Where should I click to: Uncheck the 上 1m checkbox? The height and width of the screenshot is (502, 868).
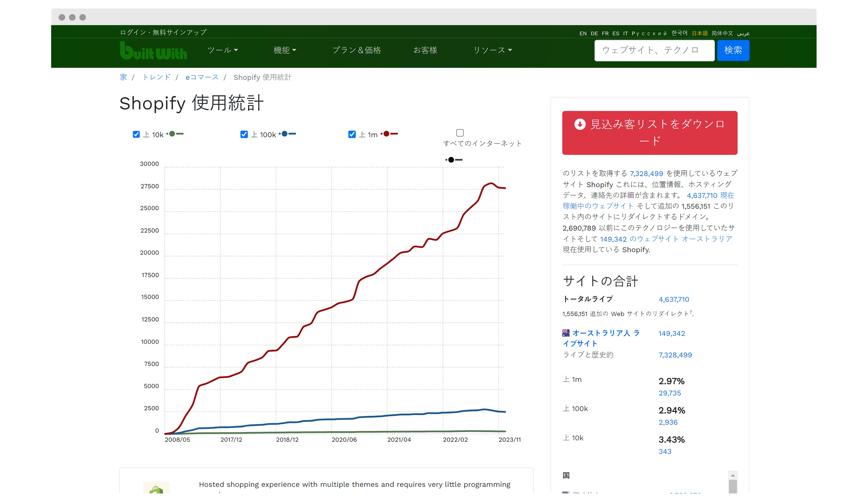[352, 134]
